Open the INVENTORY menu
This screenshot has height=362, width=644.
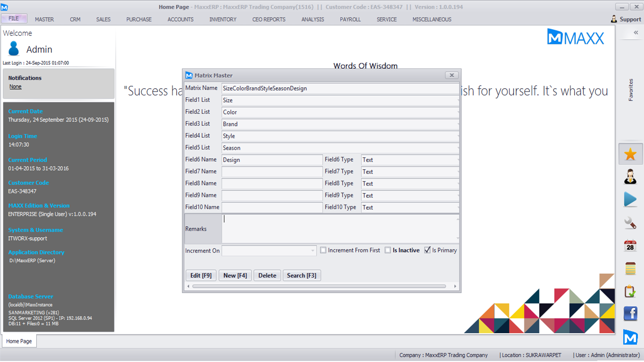[x=223, y=19]
